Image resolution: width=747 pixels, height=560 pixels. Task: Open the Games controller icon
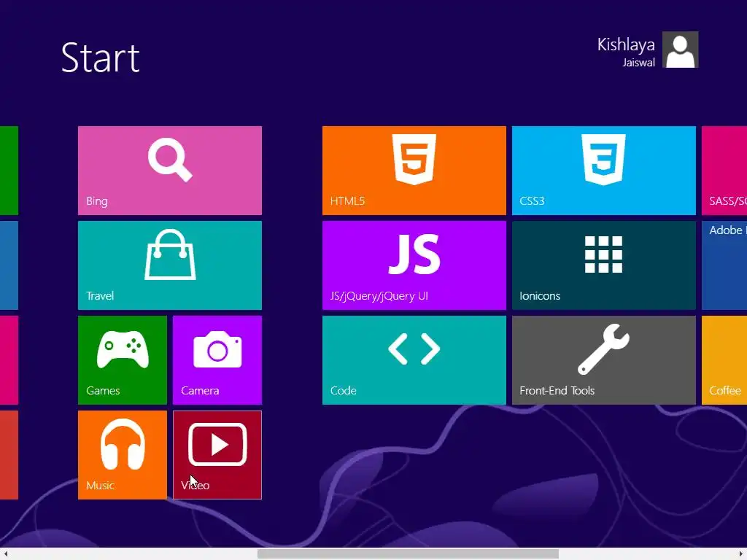point(123,349)
